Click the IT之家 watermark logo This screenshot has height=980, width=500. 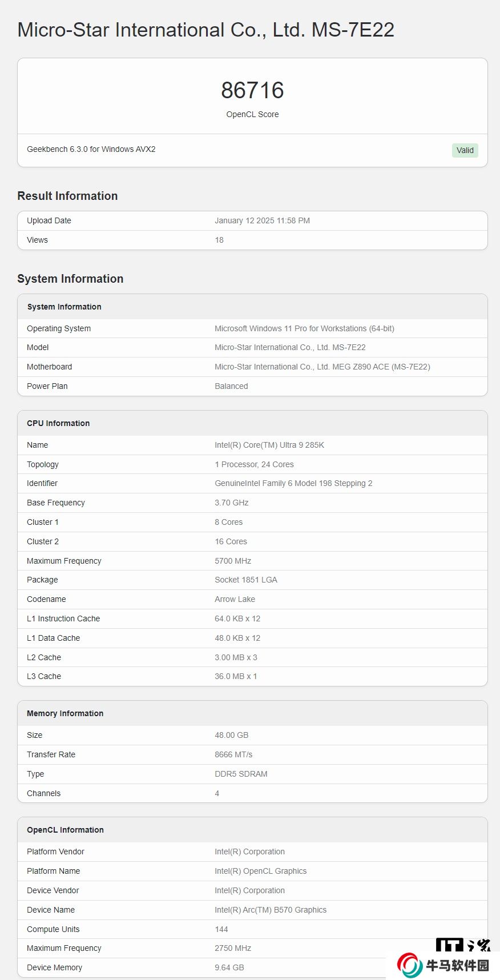[x=463, y=945]
